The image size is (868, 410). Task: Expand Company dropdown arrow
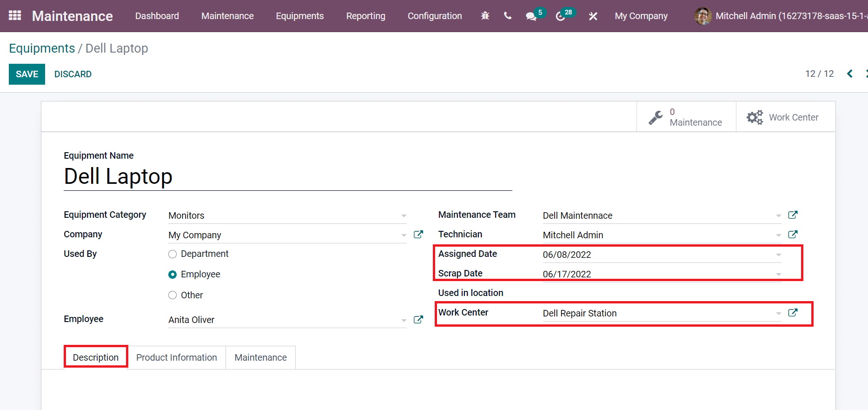coord(404,235)
